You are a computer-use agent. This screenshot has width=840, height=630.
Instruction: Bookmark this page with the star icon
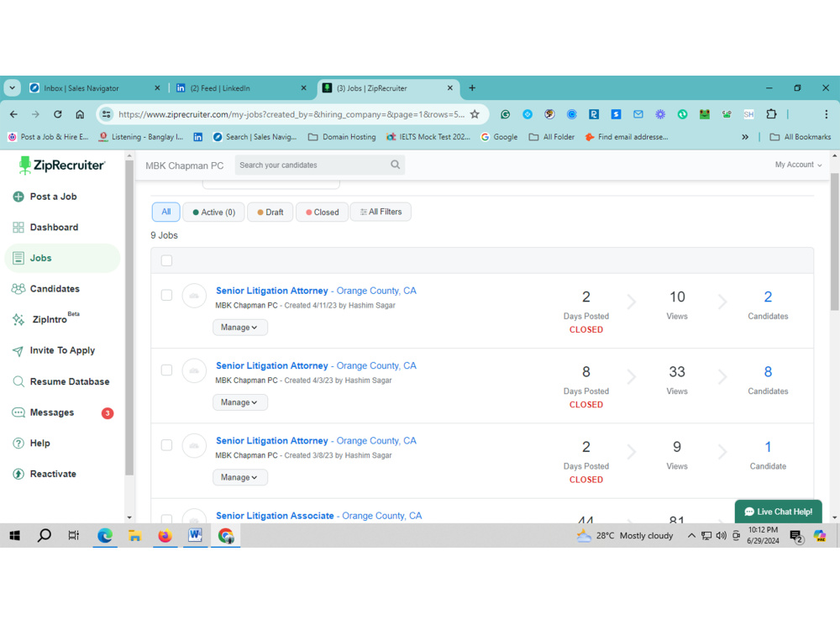[x=475, y=114]
